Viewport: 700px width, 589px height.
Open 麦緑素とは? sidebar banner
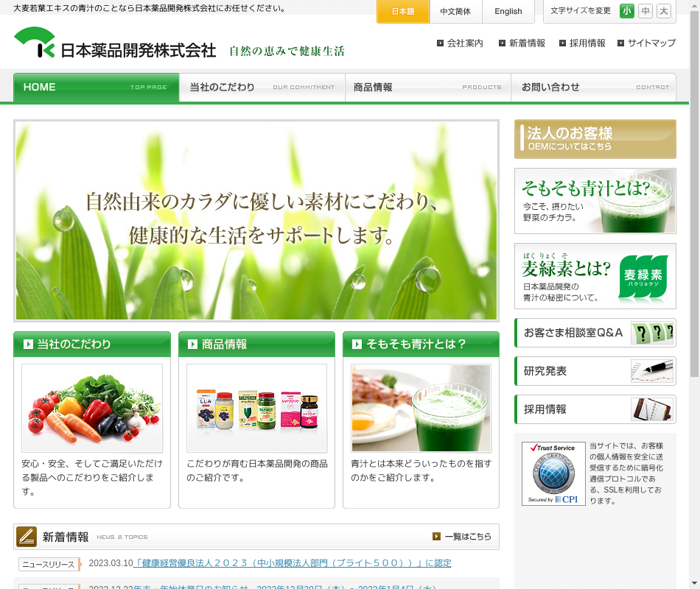tap(595, 276)
